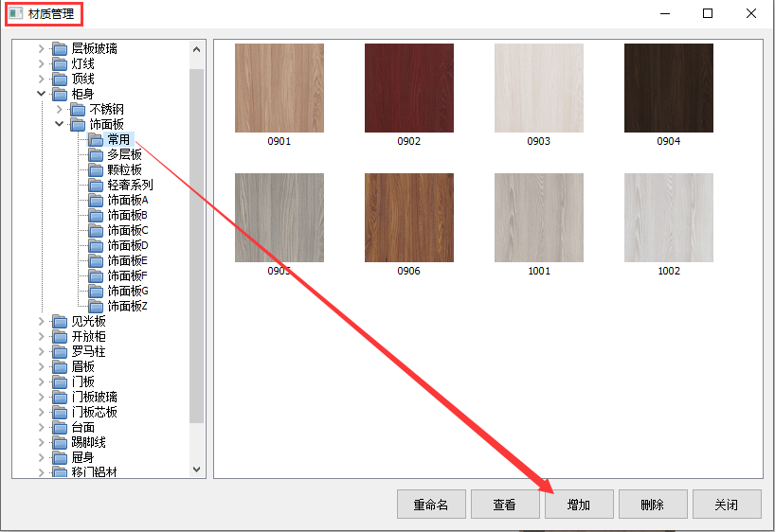Image resolution: width=775 pixels, height=532 pixels.
Task: Click the 饰面板 parent folder icon
Action: 78,124
